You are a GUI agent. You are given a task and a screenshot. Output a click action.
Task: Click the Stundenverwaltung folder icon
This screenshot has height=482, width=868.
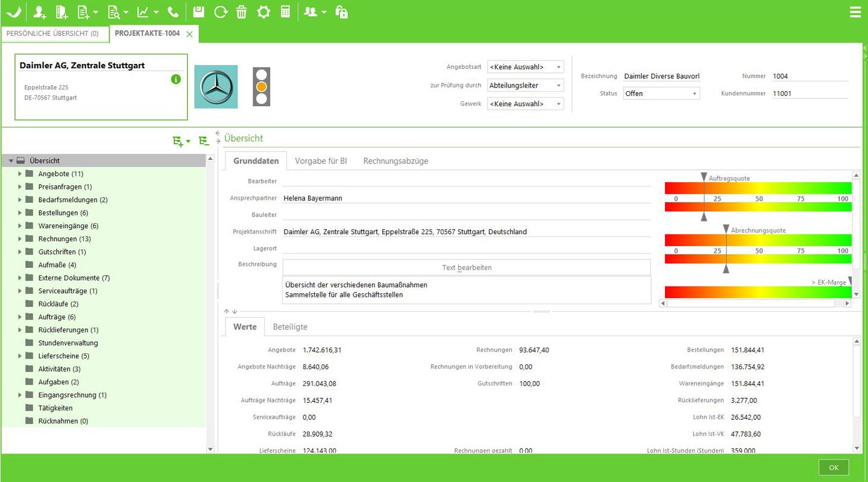coord(29,343)
